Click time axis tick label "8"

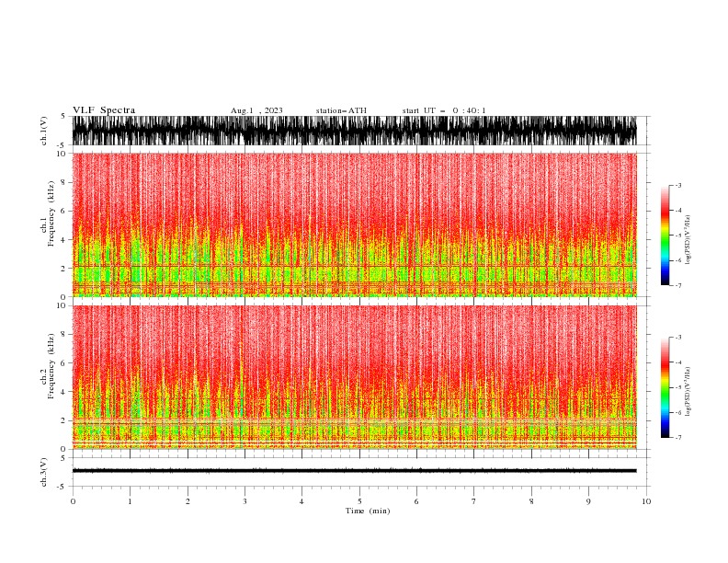tap(531, 501)
